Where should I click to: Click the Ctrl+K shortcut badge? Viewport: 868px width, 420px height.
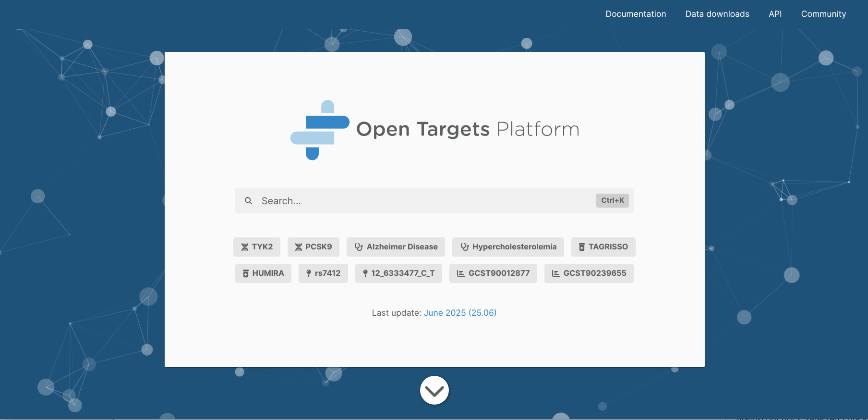coord(612,200)
